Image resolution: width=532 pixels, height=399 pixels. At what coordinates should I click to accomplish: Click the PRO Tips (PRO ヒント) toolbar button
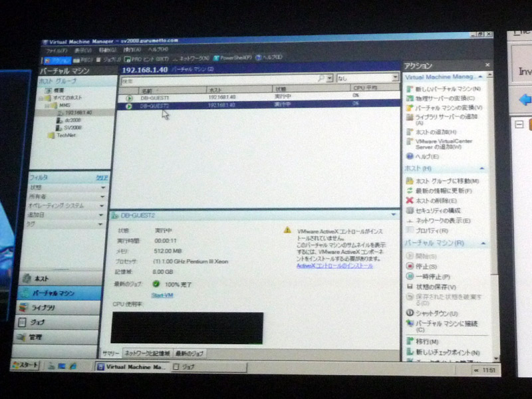pos(146,59)
